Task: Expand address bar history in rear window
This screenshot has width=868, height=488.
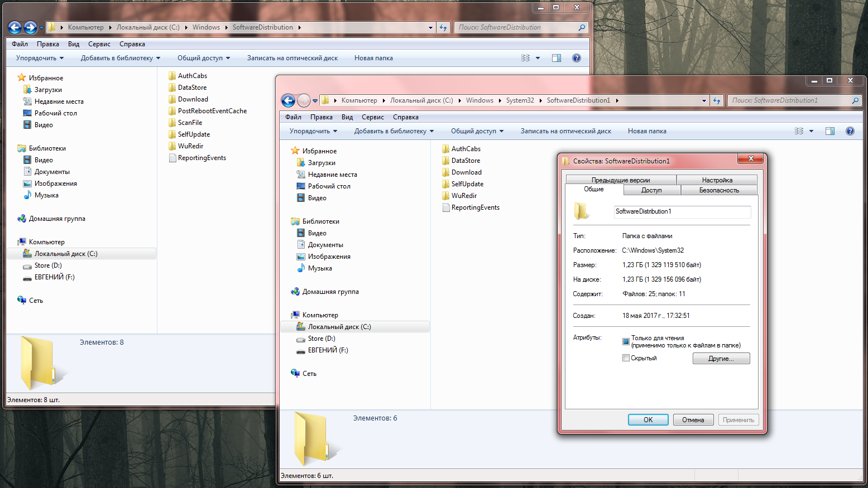Action: pyautogui.click(x=430, y=27)
